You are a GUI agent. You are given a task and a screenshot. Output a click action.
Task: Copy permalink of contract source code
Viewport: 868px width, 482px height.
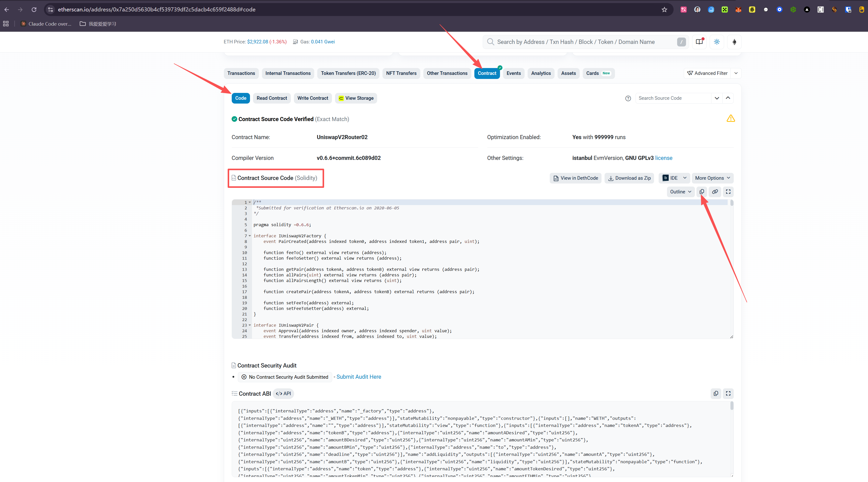(715, 191)
